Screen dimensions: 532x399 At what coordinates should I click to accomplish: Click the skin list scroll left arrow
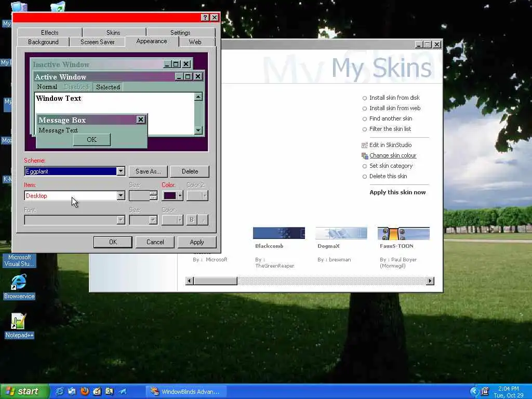(x=190, y=281)
